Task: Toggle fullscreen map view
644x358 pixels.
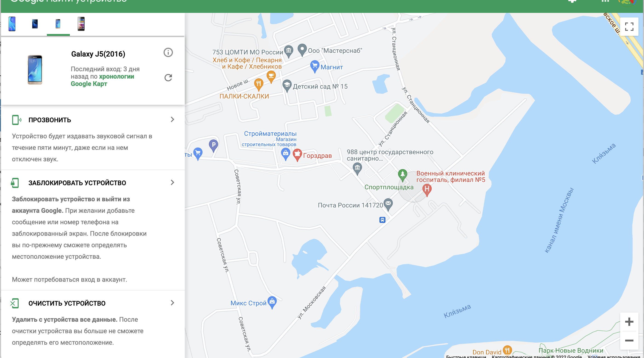Action: coord(629,26)
